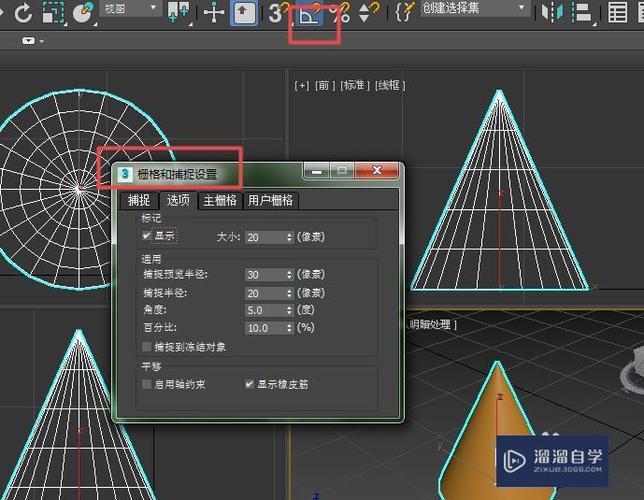Viewport: 644px width, 500px height.
Task: Click the (%) unit text
Action: pyautogui.click(x=306, y=328)
